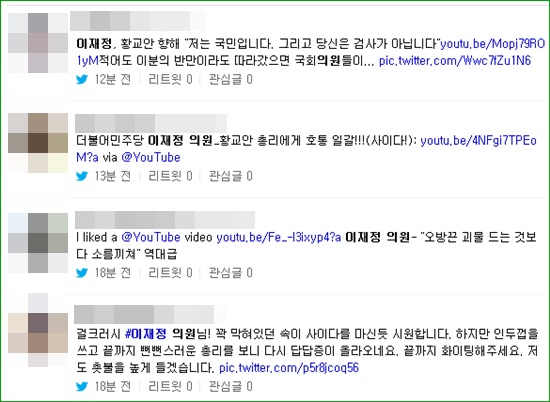Viewport: 550px width, 402px height.
Task: Click the blurred username above the 'I liked a' tweet
Action: click(x=165, y=220)
